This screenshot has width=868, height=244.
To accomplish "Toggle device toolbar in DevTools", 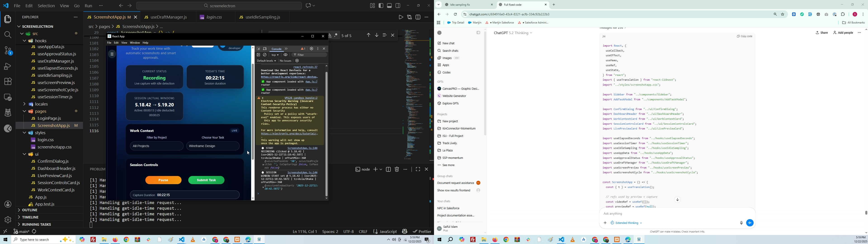I will 265,49.
